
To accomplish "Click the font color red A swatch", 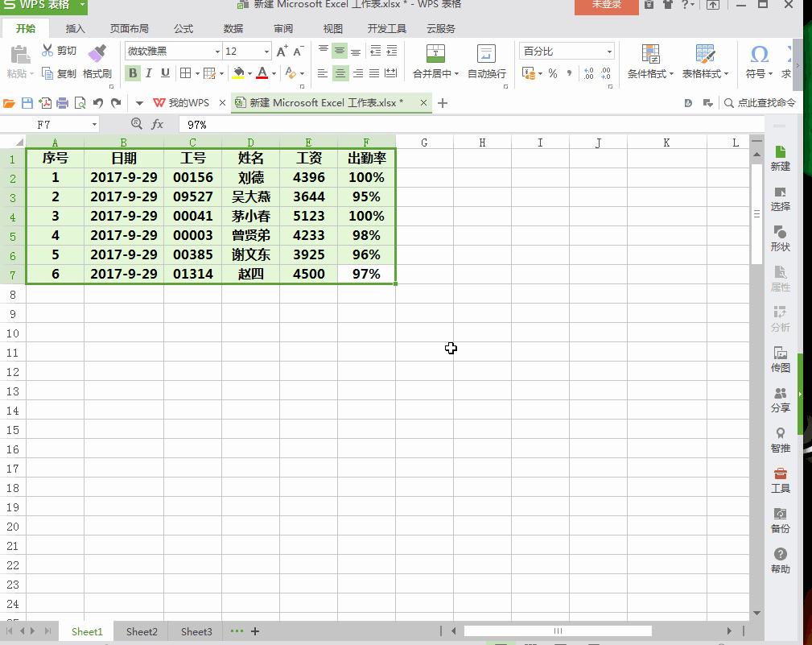I will pos(262,73).
